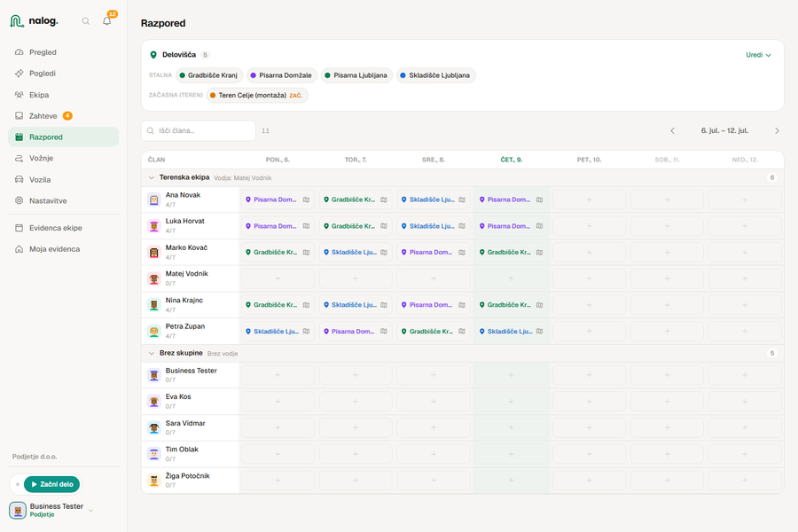This screenshot has height=532, width=798.
Task: Focus the Išči člana search field
Action: [x=199, y=131]
